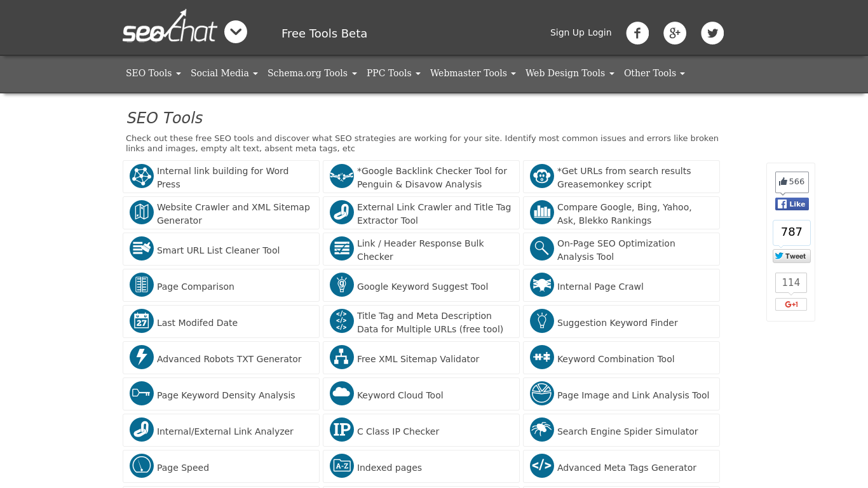Open the PPC Tools dropdown
This screenshot has height=488, width=868.
pyautogui.click(x=393, y=73)
